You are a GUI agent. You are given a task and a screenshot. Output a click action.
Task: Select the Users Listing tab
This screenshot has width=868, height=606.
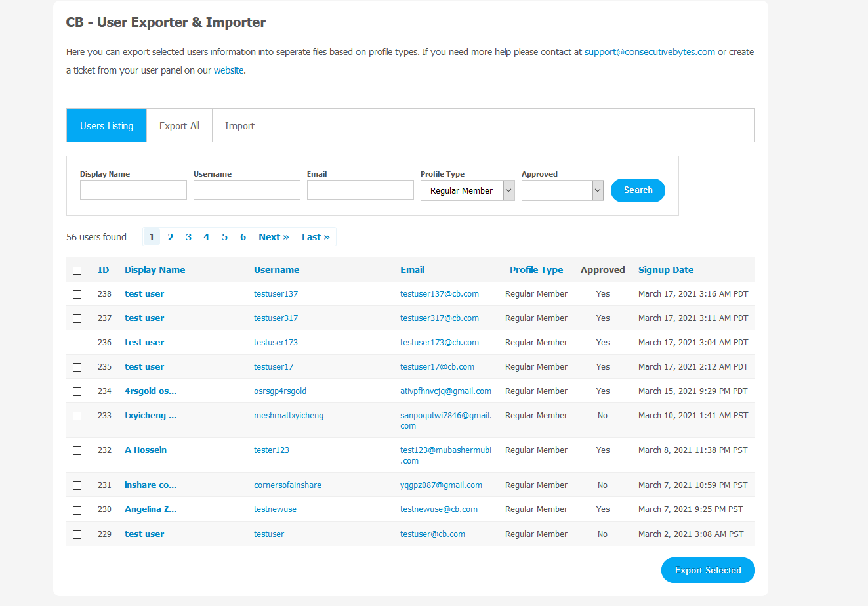coord(106,126)
